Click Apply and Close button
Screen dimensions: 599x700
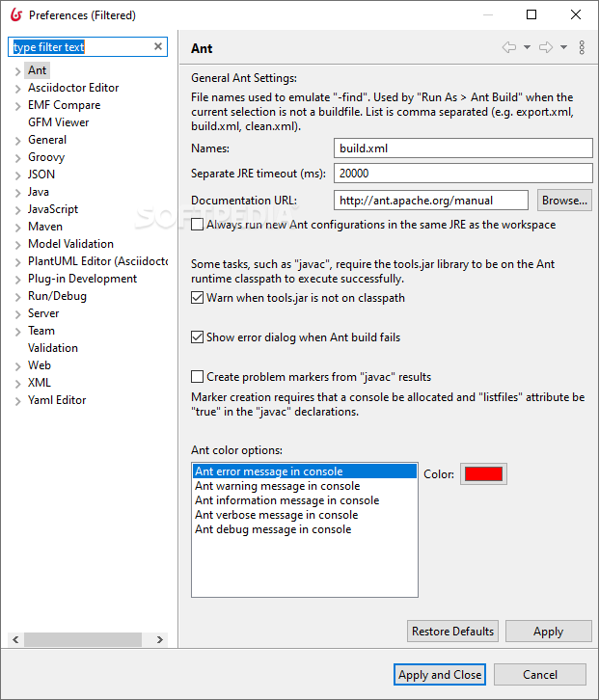click(x=440, y=674)
